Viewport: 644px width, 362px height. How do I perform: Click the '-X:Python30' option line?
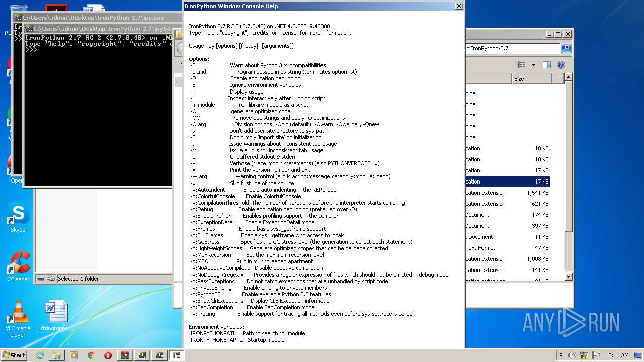coord(261,294)
